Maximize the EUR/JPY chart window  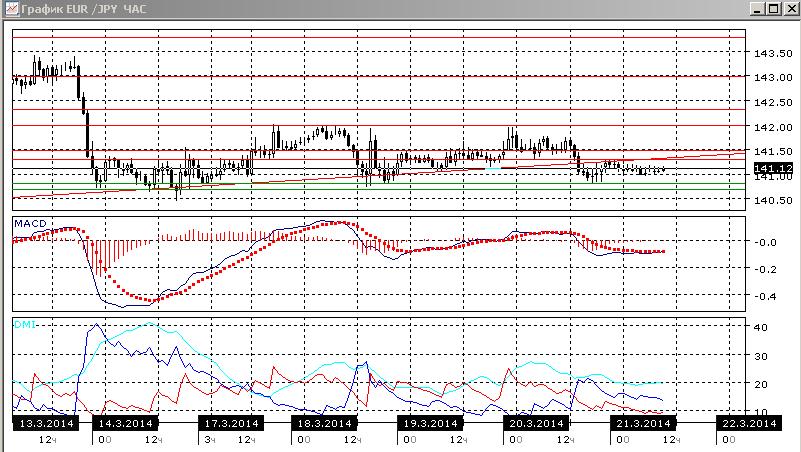pos(774,9)
